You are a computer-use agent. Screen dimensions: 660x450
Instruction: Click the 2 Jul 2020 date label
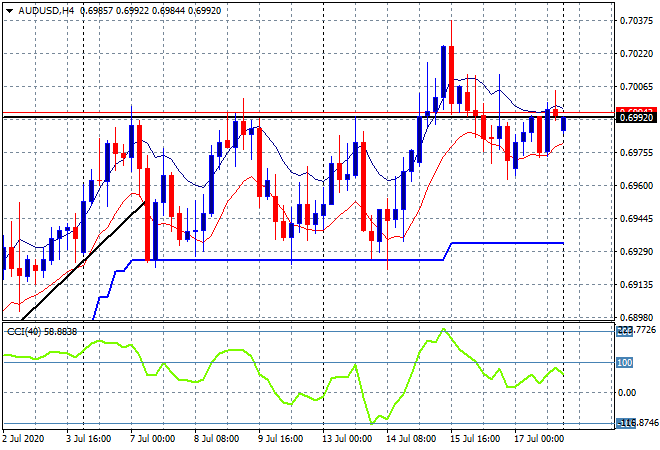click(23, 439)
